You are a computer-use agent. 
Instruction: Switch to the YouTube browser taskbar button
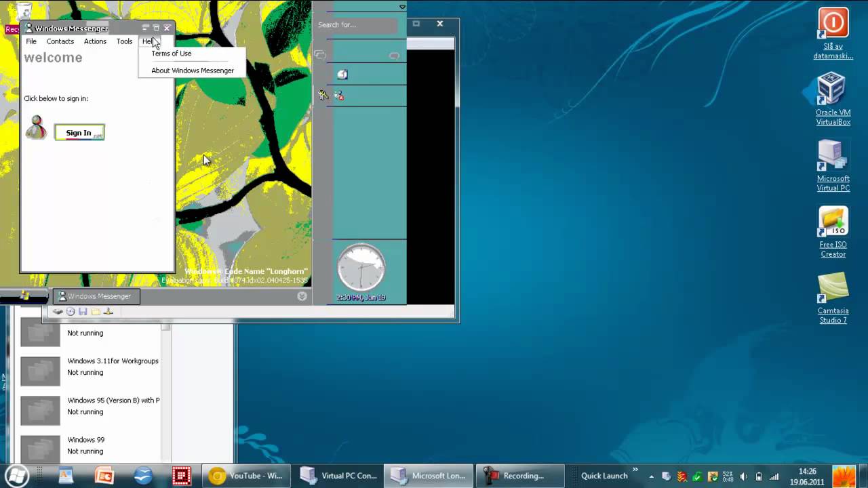247,476
